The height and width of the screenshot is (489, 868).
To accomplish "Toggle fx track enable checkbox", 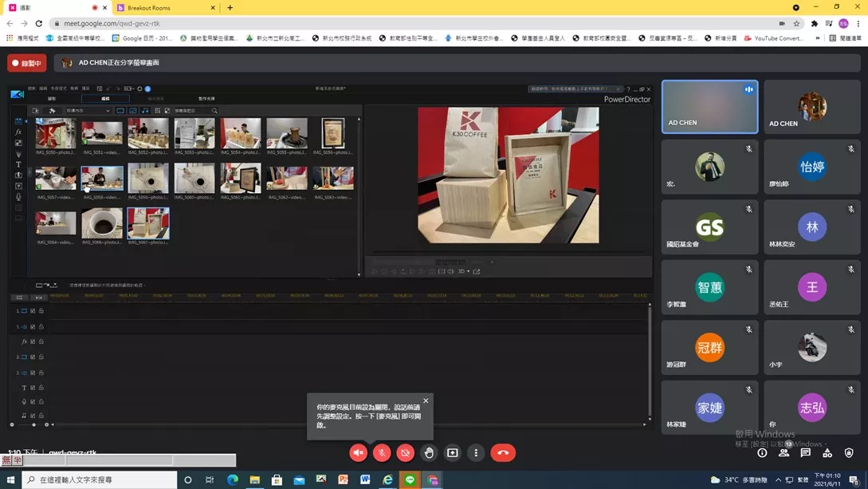I will [x=33, y=341].
